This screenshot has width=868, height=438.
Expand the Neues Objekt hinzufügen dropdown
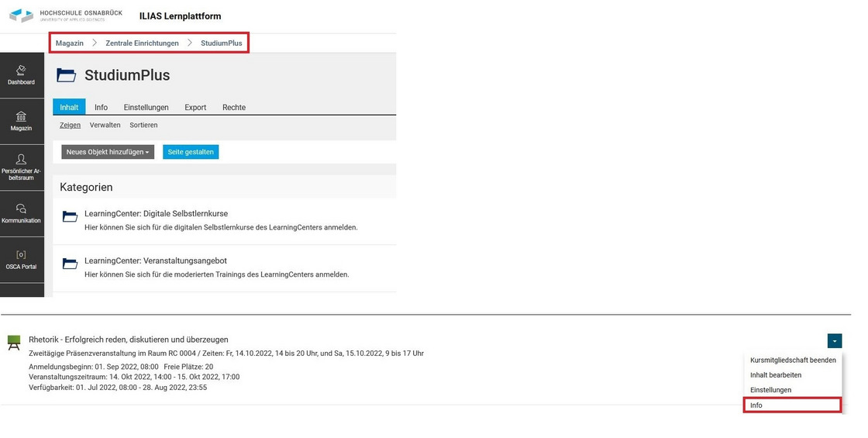coord(108,152)
